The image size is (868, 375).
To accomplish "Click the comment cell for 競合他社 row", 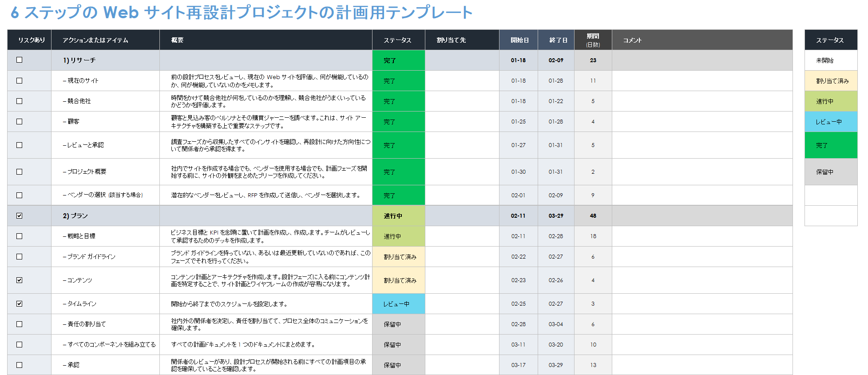I will pos(702,101).
